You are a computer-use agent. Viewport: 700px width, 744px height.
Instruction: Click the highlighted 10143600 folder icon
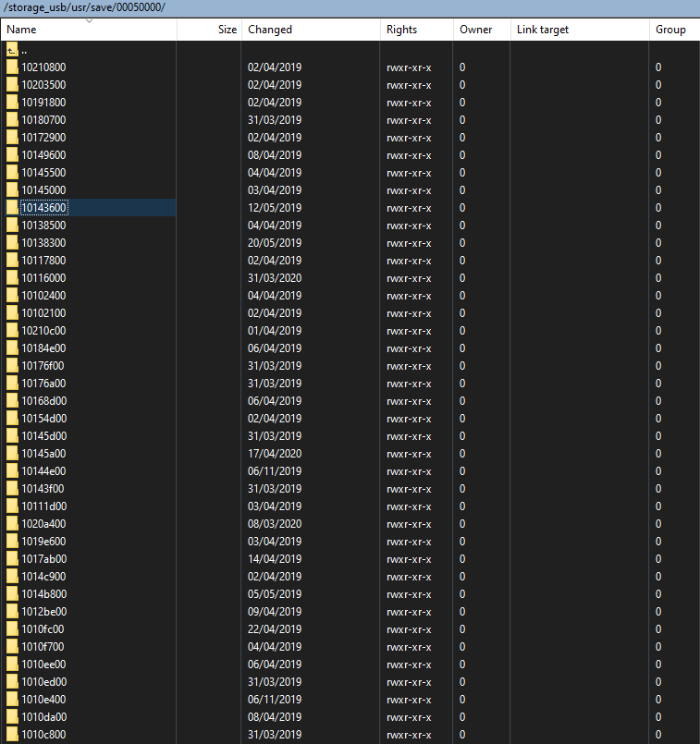12,208
